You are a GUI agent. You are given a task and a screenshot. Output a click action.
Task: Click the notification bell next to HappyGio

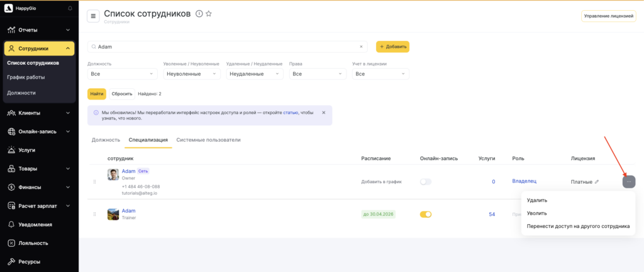point(70,8)
